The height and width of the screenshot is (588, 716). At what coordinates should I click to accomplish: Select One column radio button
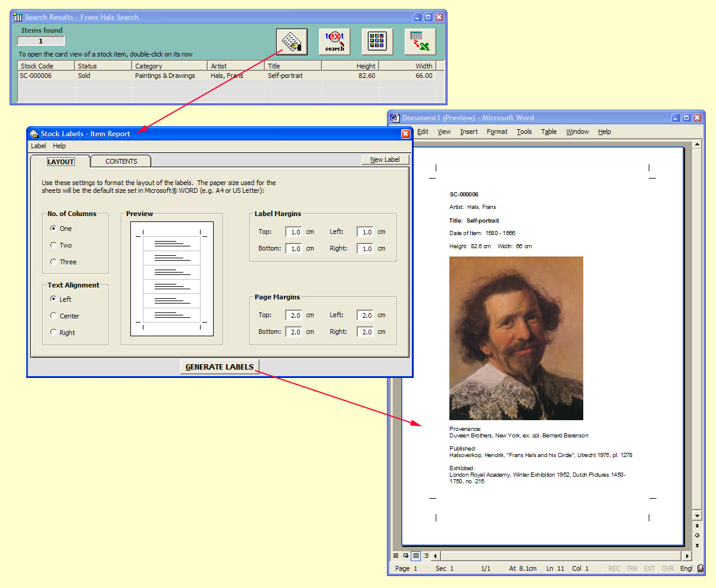[x=54, y=229]
